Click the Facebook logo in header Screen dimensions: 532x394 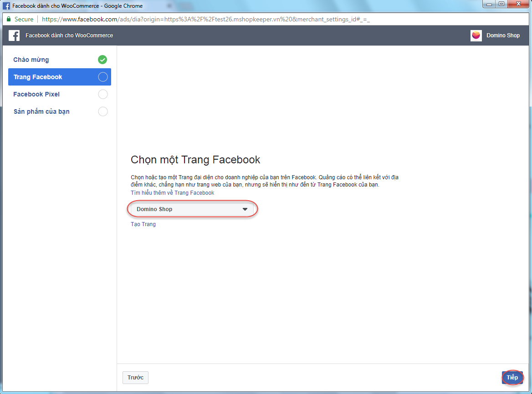14,35
